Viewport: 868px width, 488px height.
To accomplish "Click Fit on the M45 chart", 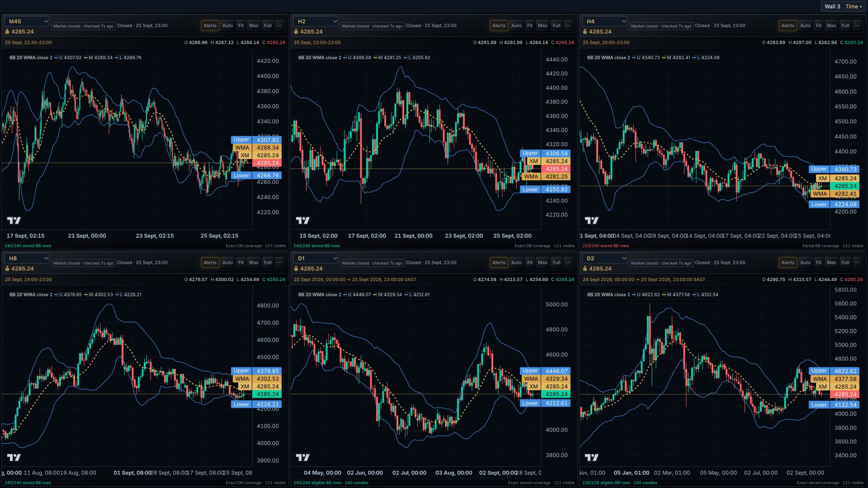I will 241,26.
